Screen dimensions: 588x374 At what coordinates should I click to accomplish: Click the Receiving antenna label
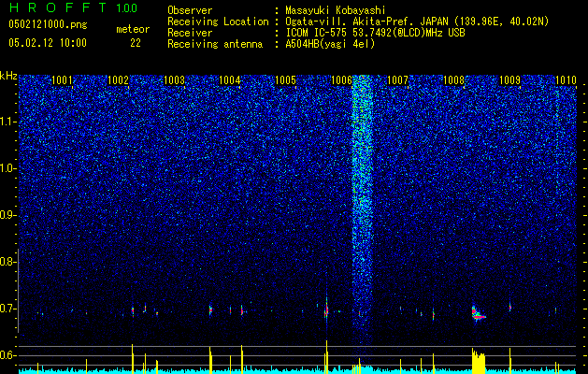tap(215, 44)
